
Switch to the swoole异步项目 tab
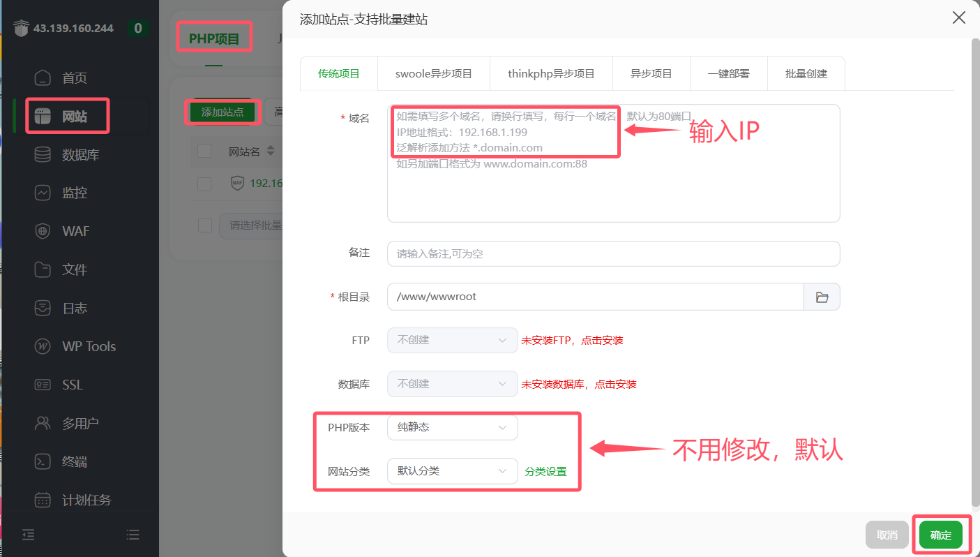[x=433, y=73]
